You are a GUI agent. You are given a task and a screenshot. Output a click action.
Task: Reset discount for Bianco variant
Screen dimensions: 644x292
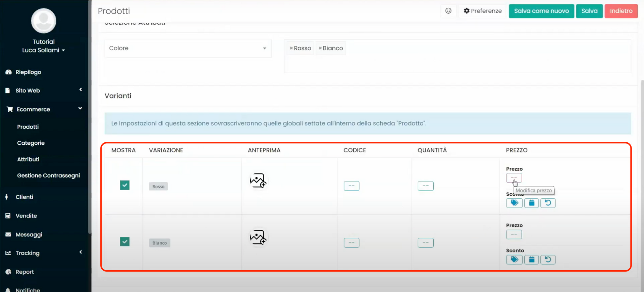tap(548, 260)
